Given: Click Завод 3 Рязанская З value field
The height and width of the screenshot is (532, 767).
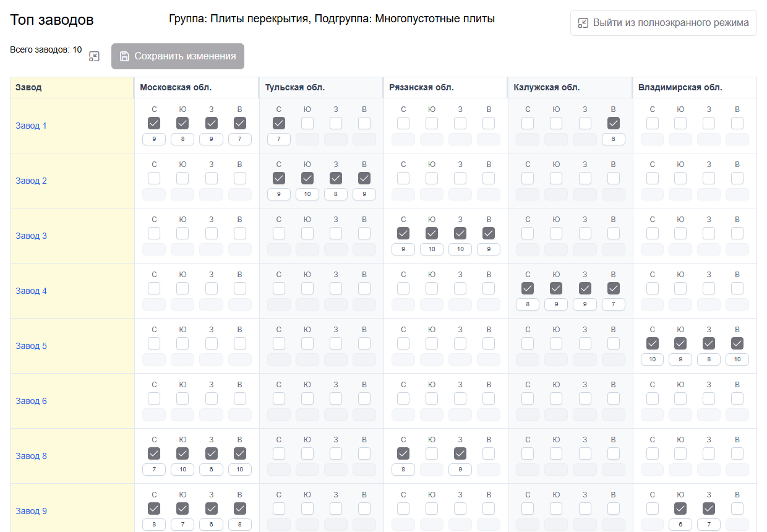Looking at the screenshot, I should [460, 249].
